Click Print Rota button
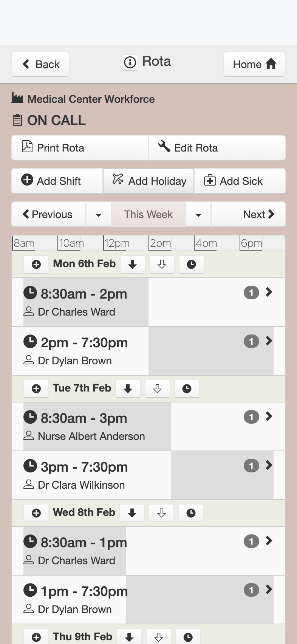The height and width of the screenshot is (644, 297). [x=80, y=148]
